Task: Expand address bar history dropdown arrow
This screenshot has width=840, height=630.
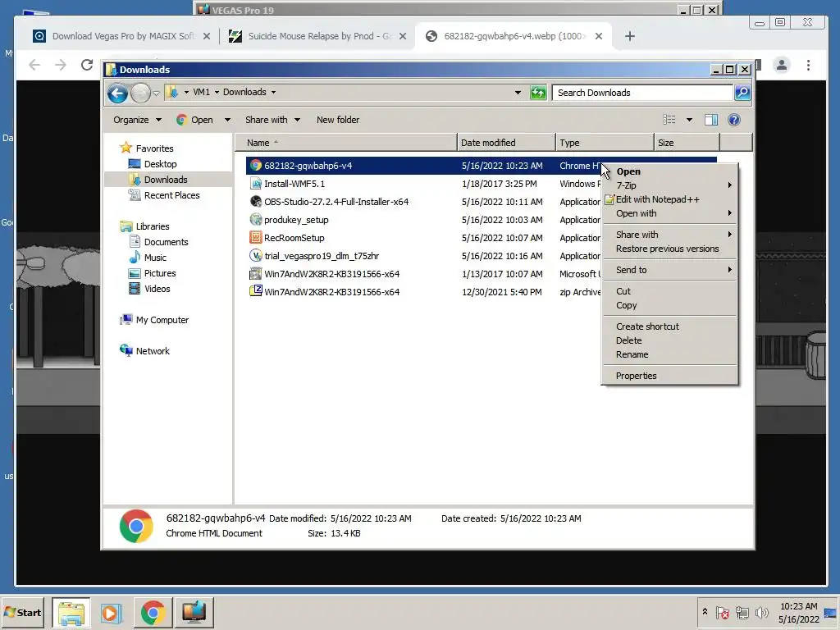Action: pos(518,93)
